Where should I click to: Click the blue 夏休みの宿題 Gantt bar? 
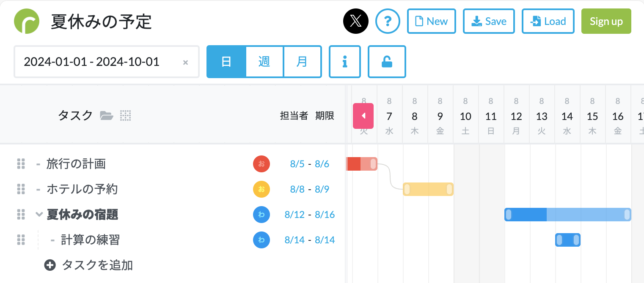pyautogui.click(x=568, y=215)
